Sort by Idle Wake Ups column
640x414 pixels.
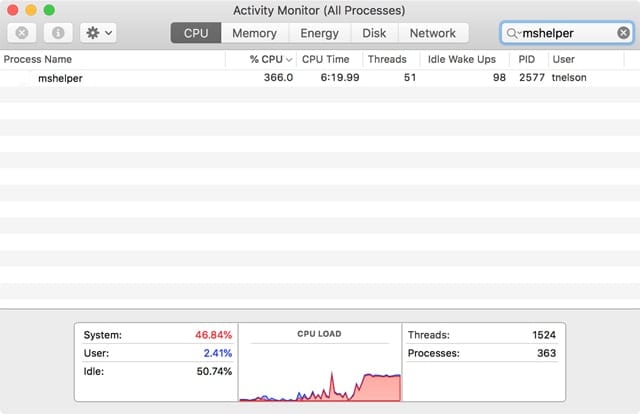461,59
